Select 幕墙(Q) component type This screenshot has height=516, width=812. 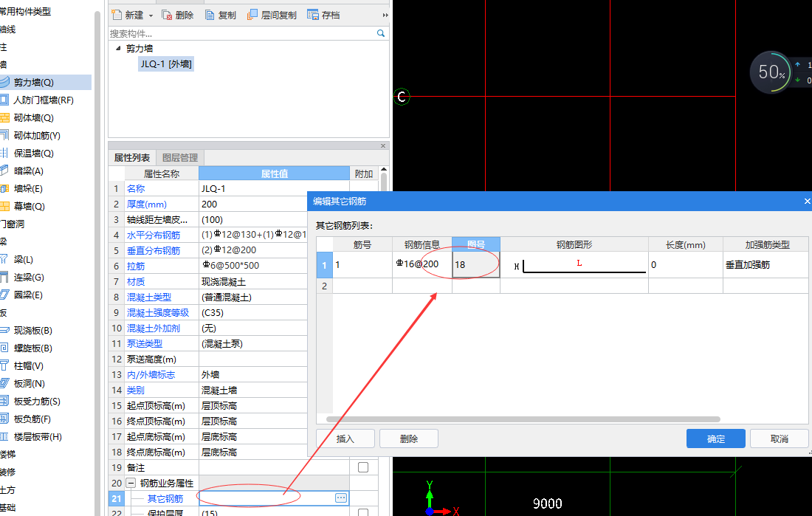click(29, 206)
